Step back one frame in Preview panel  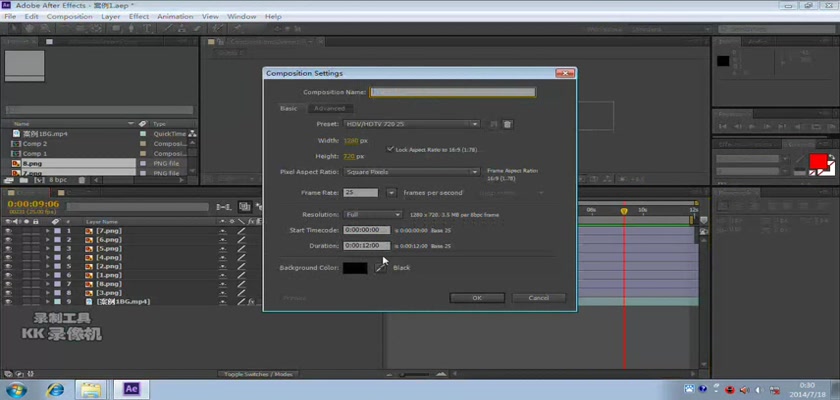[x=738, y=126]
